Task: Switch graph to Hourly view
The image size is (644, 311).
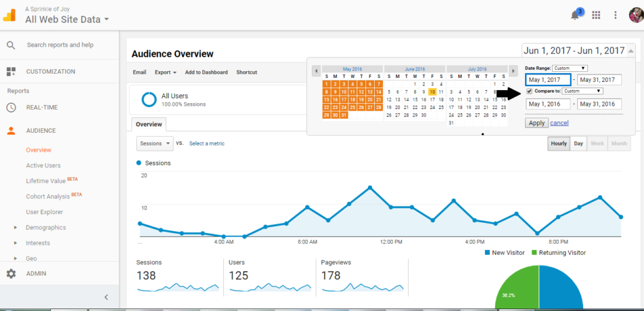Action: [559, 144]
